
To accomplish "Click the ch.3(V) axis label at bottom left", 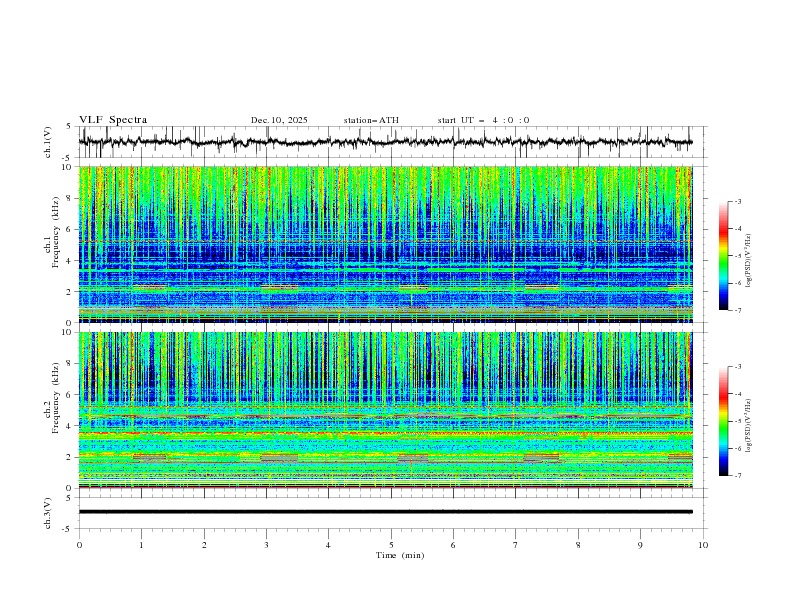I will click(49, 512).
